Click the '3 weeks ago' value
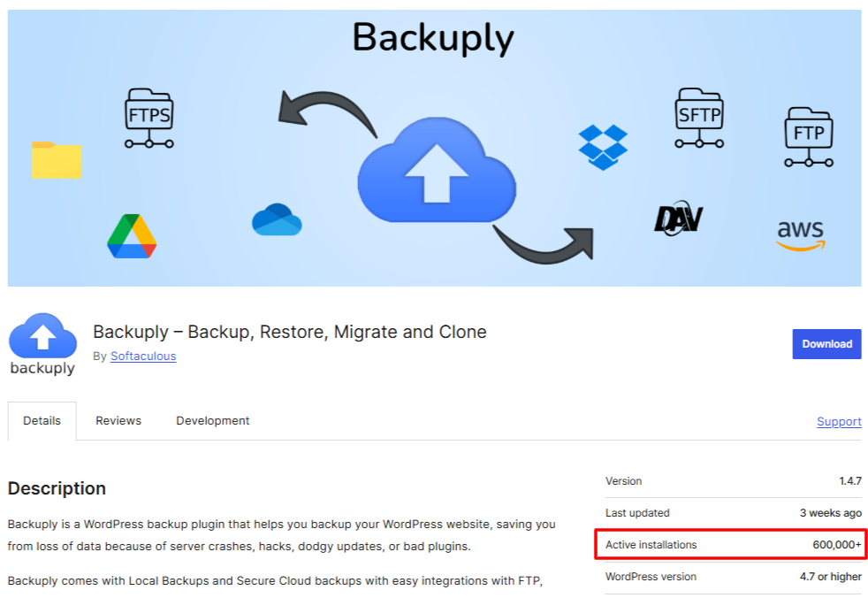 (830, 513)
